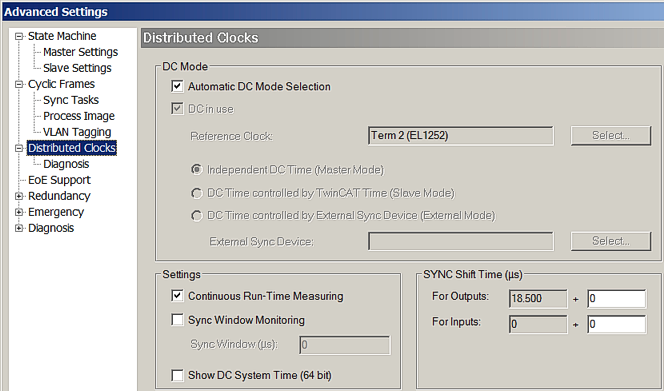Click the Reference Clock field Term 2 (EL1252)
The height and width of the screenshot is (391, 664).
tap(461, 136)
